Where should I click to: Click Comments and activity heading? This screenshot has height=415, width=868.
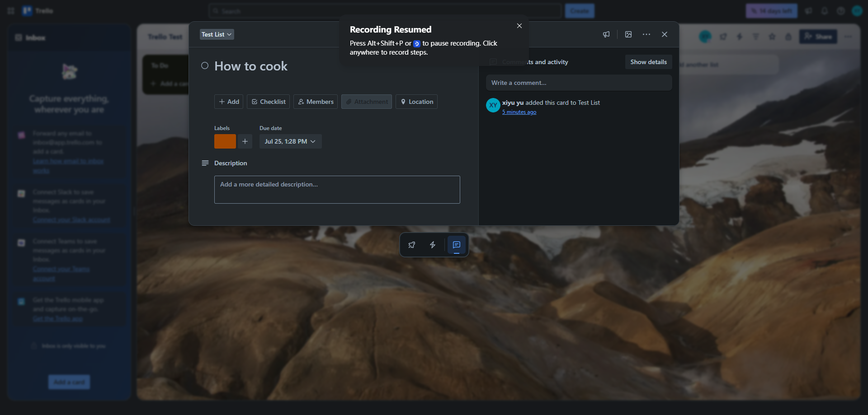point(535,62)
